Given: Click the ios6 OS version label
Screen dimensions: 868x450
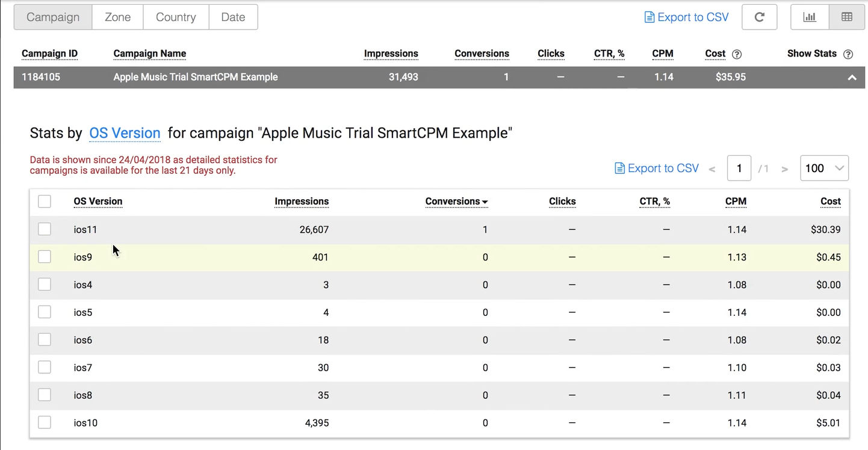Looking at the screenshot, I should coord(83,341).
